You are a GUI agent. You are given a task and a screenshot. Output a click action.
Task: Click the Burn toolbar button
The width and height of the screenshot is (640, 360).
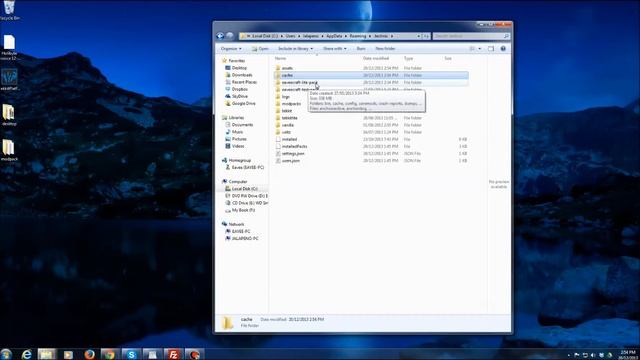pyautogui.click(x=361, y=49)
